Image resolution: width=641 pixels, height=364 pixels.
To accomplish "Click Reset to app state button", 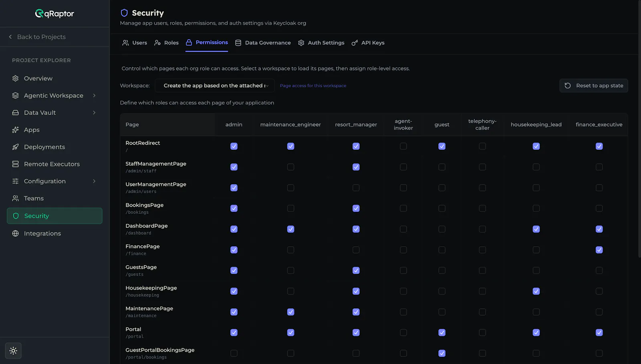I will click(594, 86).
